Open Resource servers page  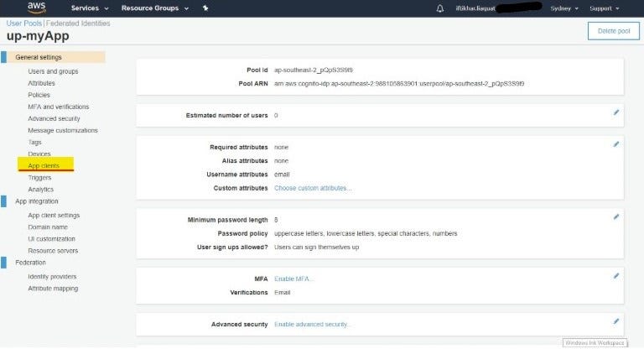point(53,251)
